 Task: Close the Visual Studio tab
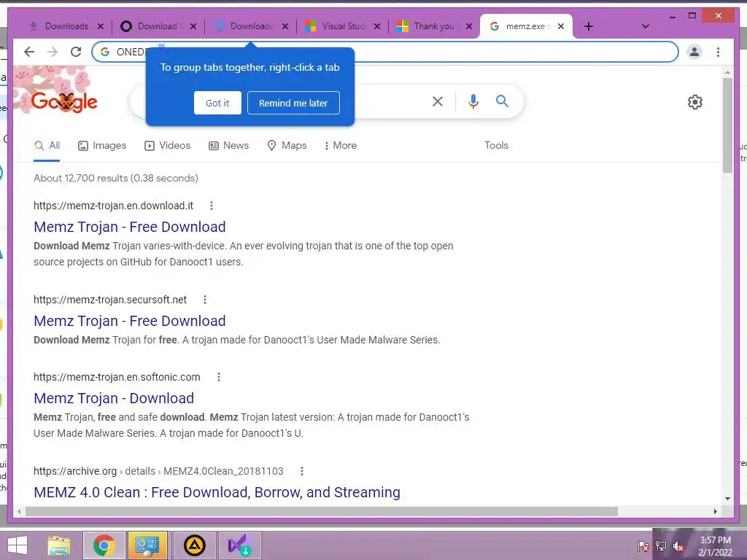[x=377, y=26]
